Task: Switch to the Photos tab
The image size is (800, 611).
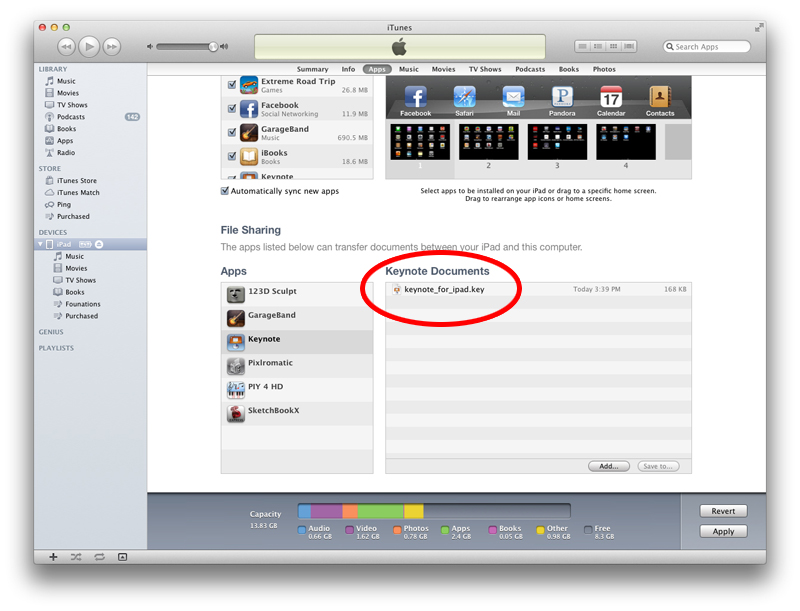Action: point(604,69)
